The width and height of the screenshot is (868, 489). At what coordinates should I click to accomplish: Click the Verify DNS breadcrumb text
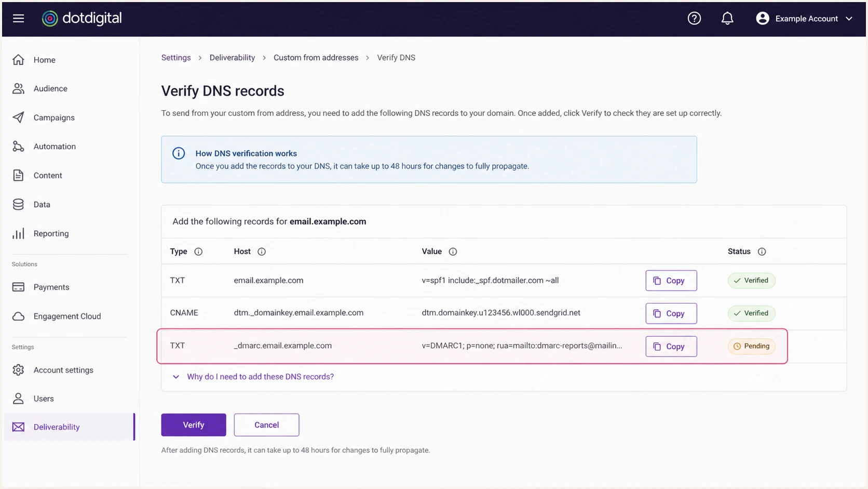tap(396, 58)
